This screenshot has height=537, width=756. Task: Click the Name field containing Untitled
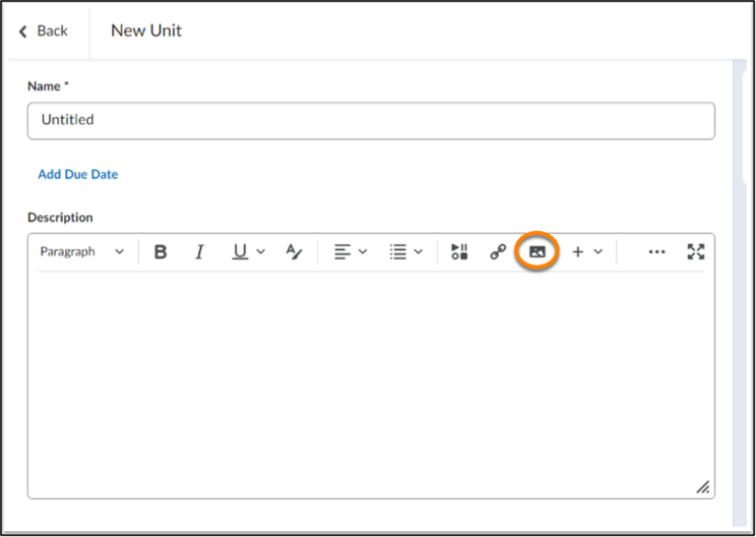tap(370, 120)
